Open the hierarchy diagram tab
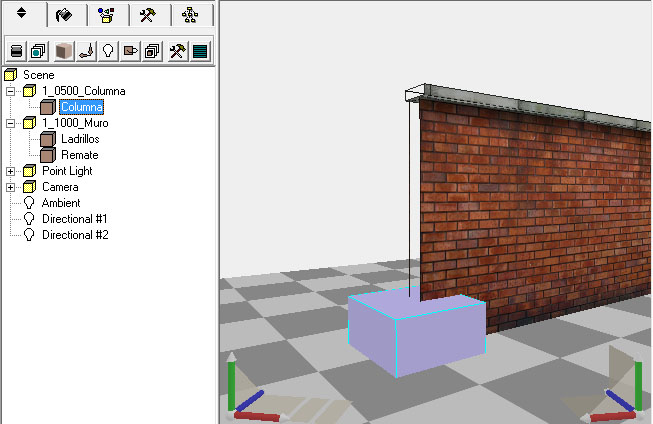The height and width of the screenshot is (424, 653). tap(191, 15)
